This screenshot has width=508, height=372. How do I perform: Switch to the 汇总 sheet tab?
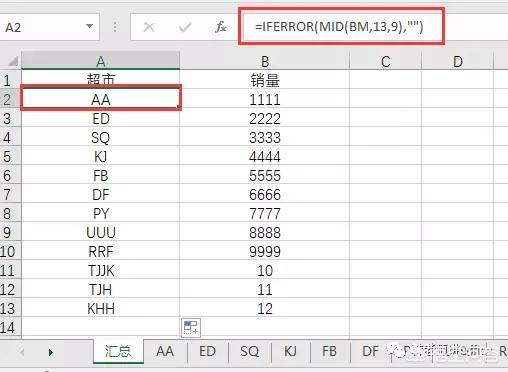[118, 351]
